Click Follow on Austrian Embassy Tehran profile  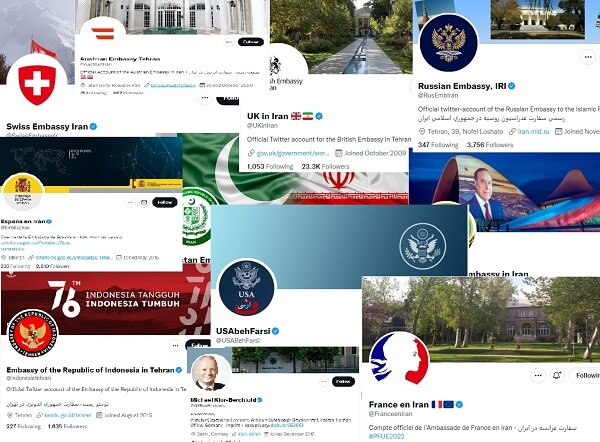[251, 42]
